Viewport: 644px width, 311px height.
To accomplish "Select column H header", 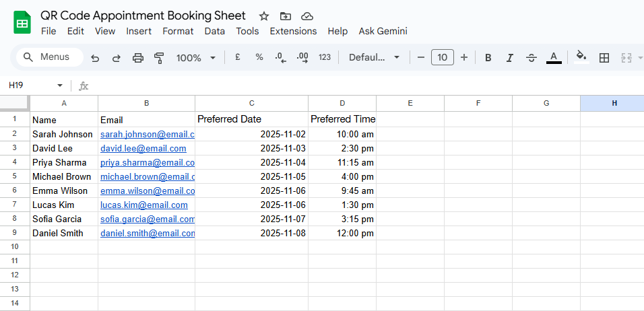I will tap(612, 104).
